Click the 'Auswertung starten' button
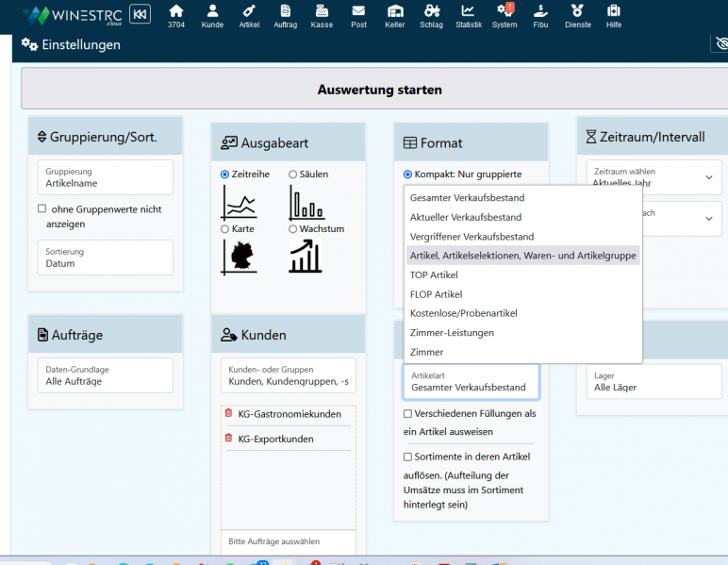Screen dimensions: 728x565 pyautogui.click(x=379, y=91)
